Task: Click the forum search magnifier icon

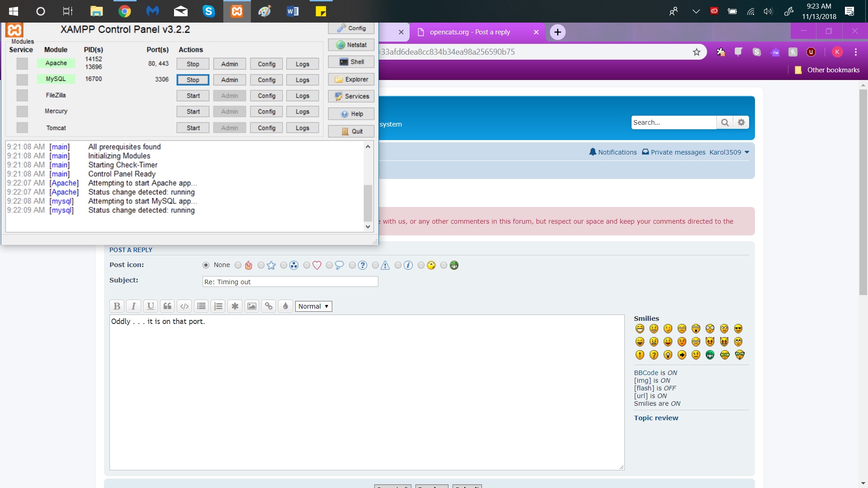Action: pyautogui.click(x=725, y=122)
